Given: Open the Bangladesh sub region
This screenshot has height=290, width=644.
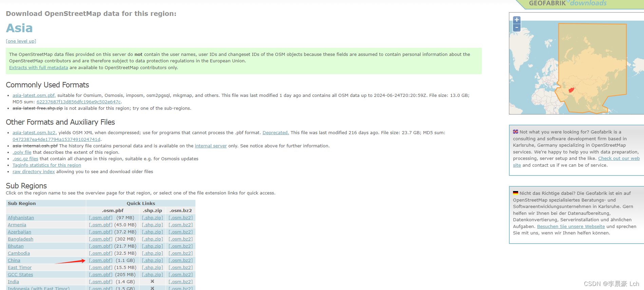Looking at the screenshot, I should pyautogui.click(x=20, y=239).
